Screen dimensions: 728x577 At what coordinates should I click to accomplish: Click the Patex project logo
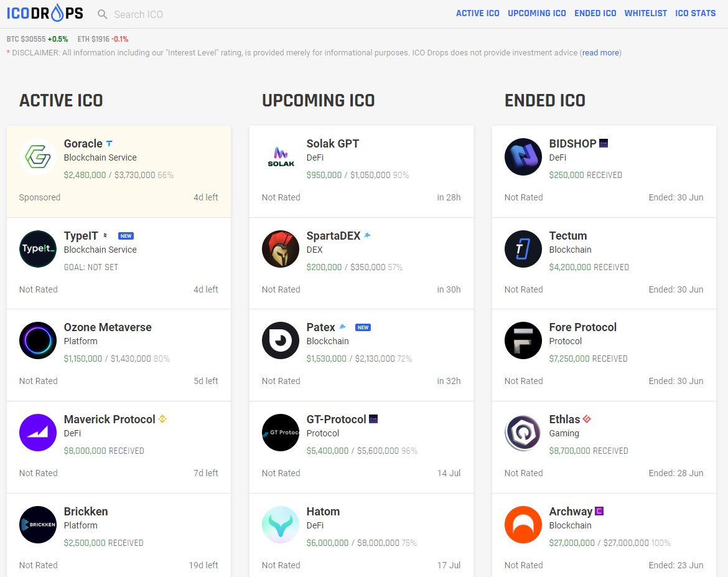[281, 340]
